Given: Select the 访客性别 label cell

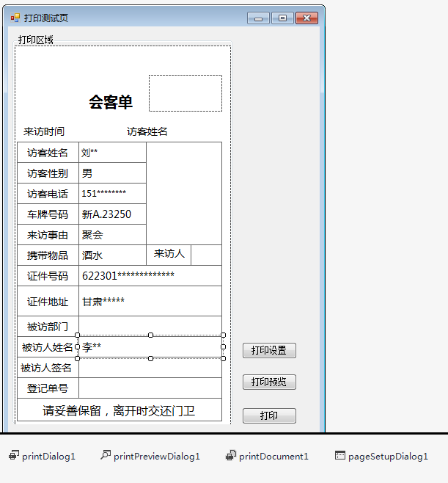Looking at the screenshot, I should click(48, 173).
